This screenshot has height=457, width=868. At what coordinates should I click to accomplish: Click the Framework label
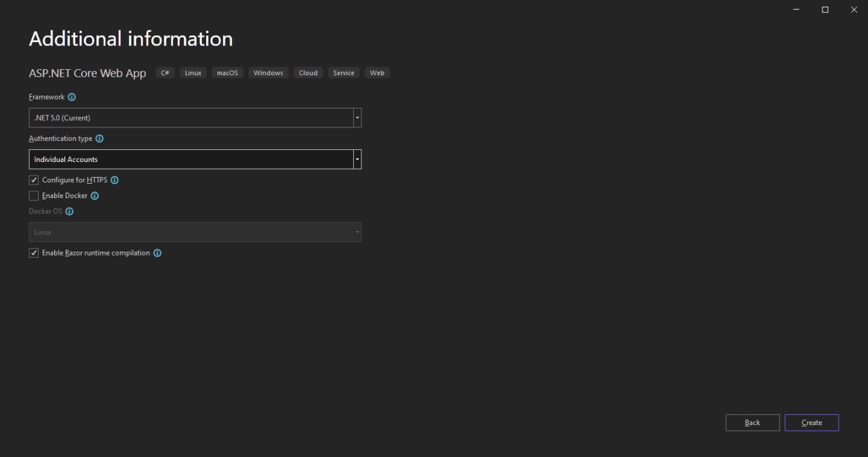tap(47, 97)
